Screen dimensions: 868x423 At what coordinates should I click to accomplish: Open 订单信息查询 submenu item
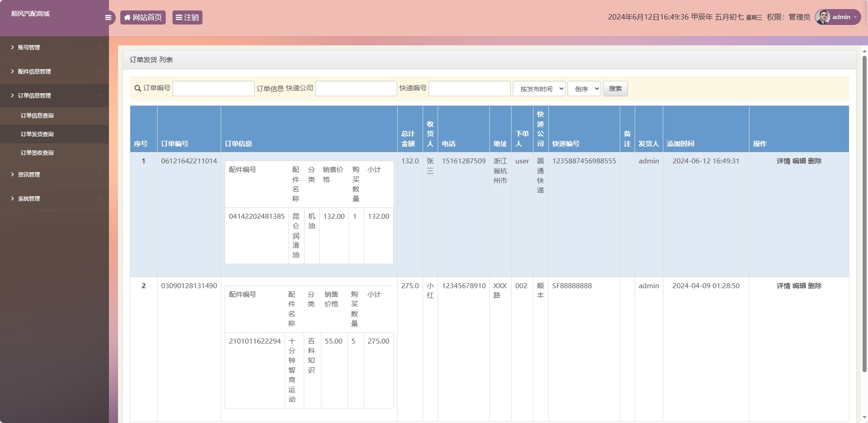tap(37, 116)
